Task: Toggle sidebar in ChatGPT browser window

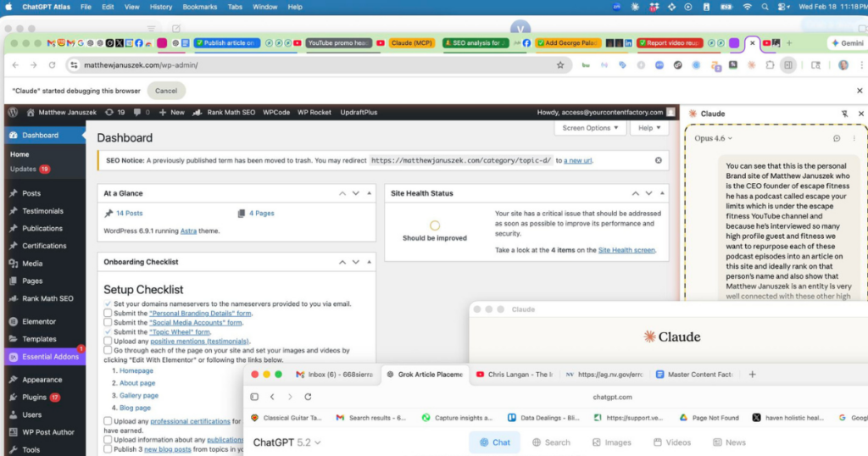Action: pos(254,397)
